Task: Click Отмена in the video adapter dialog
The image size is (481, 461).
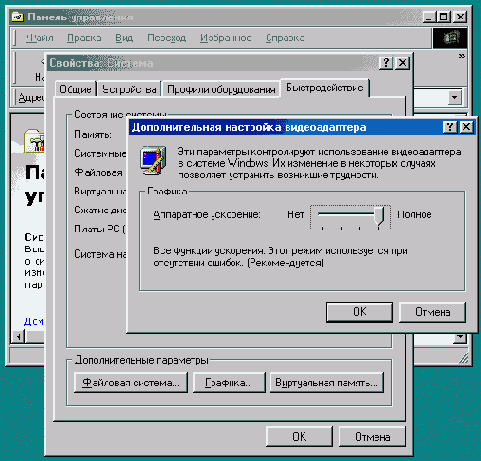Action: click(432, 312)
